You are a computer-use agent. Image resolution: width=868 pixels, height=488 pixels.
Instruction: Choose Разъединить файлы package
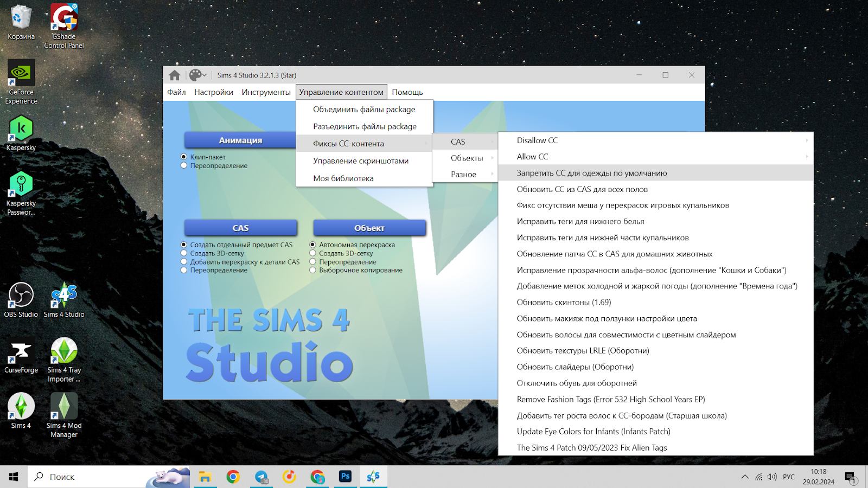pos(365,126)
